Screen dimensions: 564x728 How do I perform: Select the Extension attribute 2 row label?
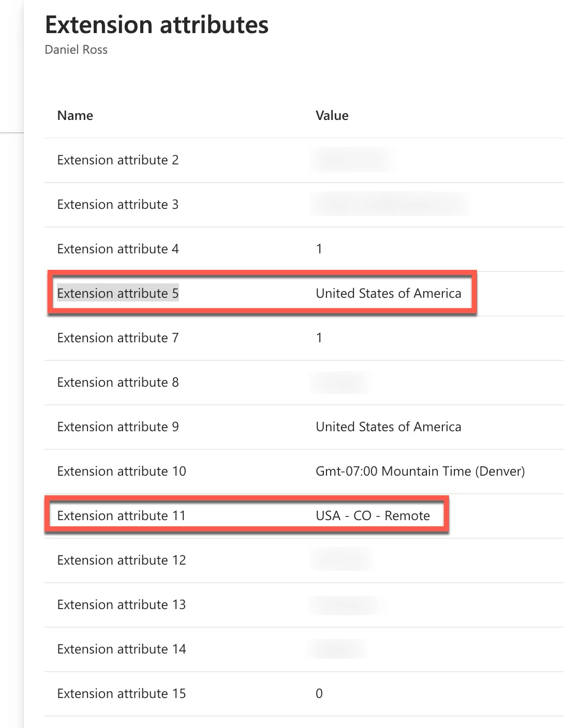[118, 160]
